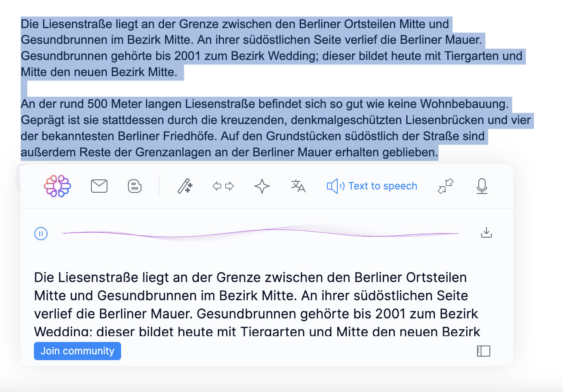The width and height of the screenshot is (563, 392).
Task: Open the translation tool
Action: pyautogui.click(x=298, y=186)
